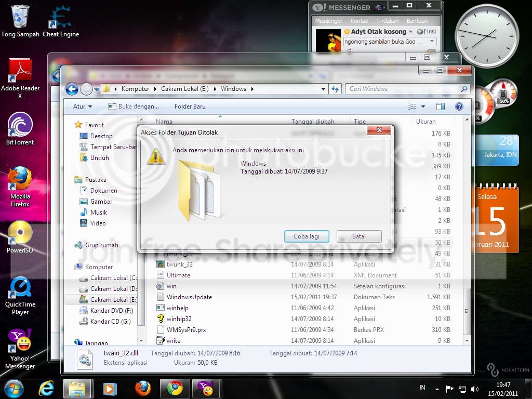Click the Coba lagi button
This screenshot has height=399, width=532.
pos(307,236)
